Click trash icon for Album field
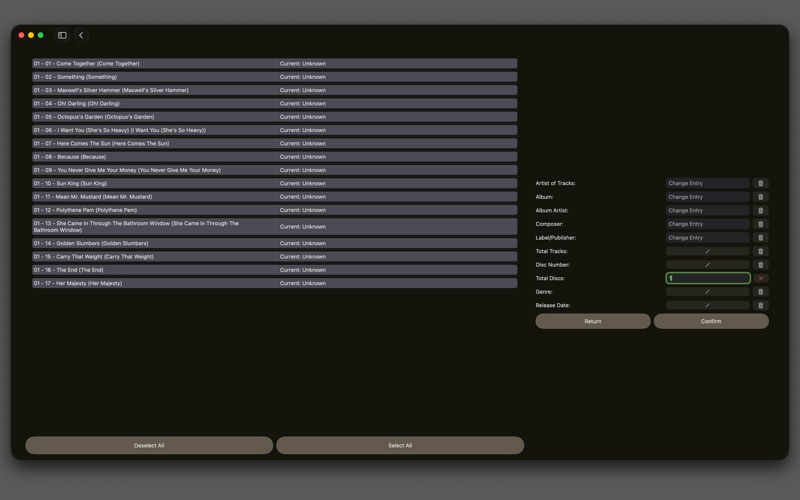This screenshot has height=500, width=800. point(760,197)
